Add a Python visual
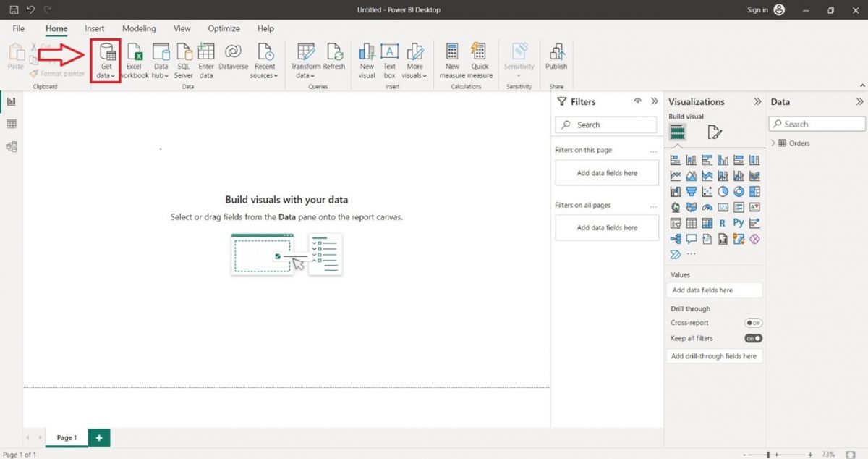The height and width of the screenshot is (459, 868). (x=737, y=223)
